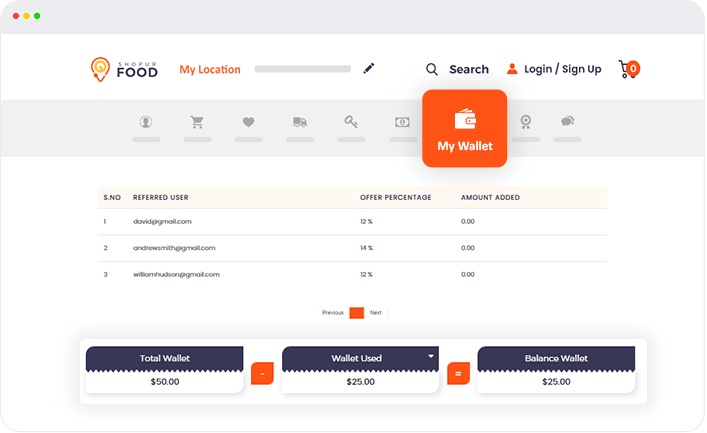
Task: Click the orange minus sign button
Action: pos(262,373)
